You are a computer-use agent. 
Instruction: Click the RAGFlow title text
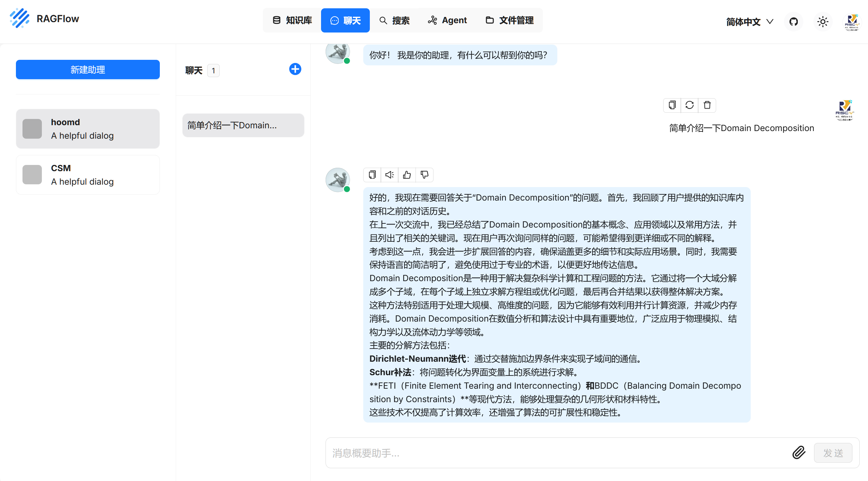(x=58, y=19)
